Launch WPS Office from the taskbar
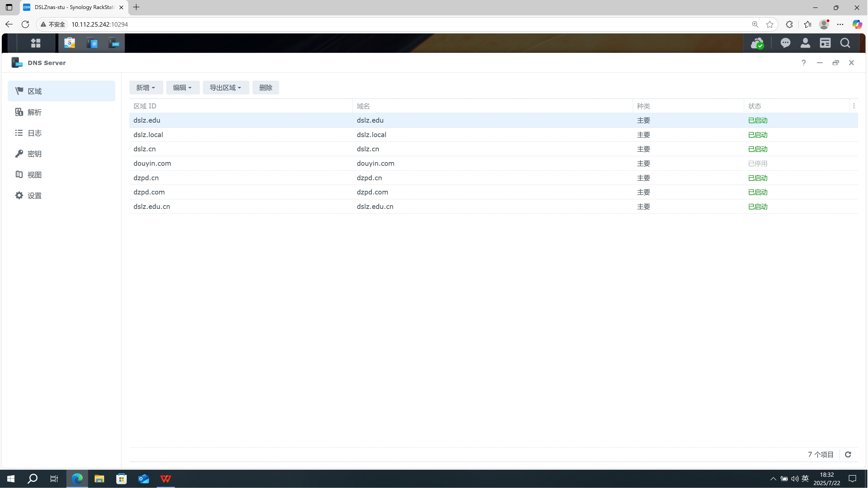Viewport: 868px width, 488px height. (x=166, y=479)
